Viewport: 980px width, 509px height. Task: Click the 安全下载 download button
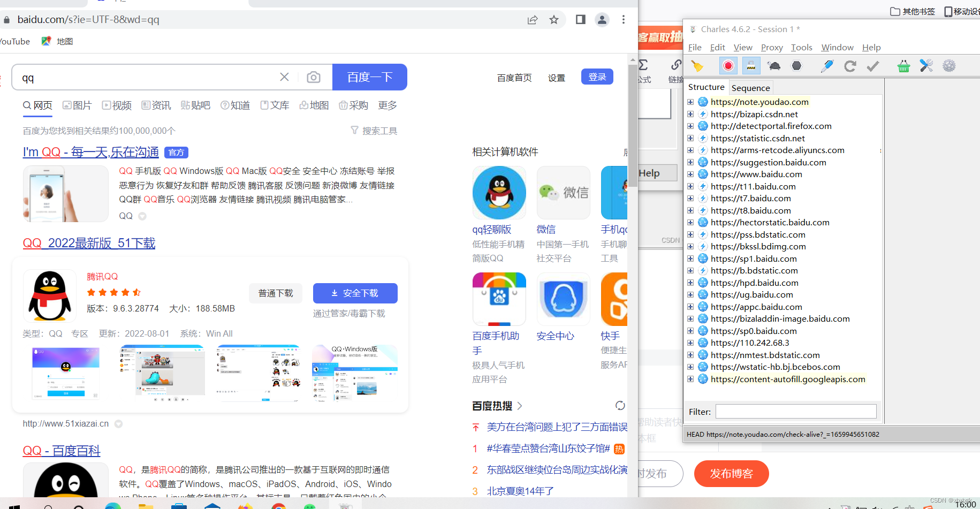click(355, 293)
